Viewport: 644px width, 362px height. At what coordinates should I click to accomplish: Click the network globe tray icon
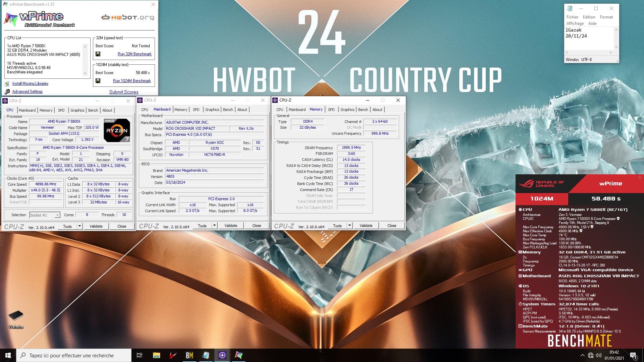tap(591, 355)
